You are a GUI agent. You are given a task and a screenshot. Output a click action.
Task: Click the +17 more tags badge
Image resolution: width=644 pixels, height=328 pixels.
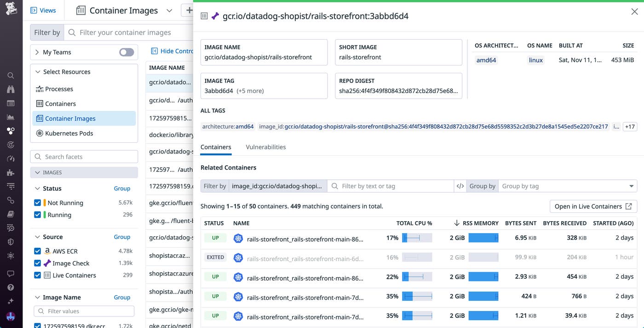(x=630, y=126)
